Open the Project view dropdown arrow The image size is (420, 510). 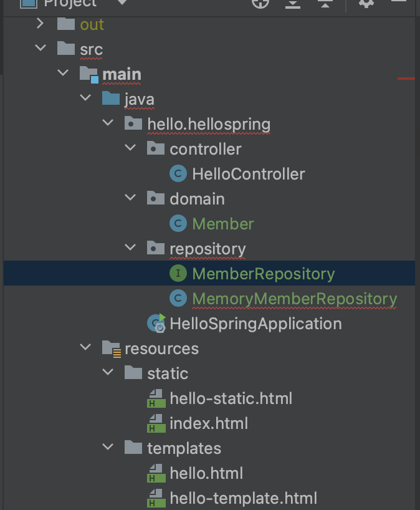122,2
